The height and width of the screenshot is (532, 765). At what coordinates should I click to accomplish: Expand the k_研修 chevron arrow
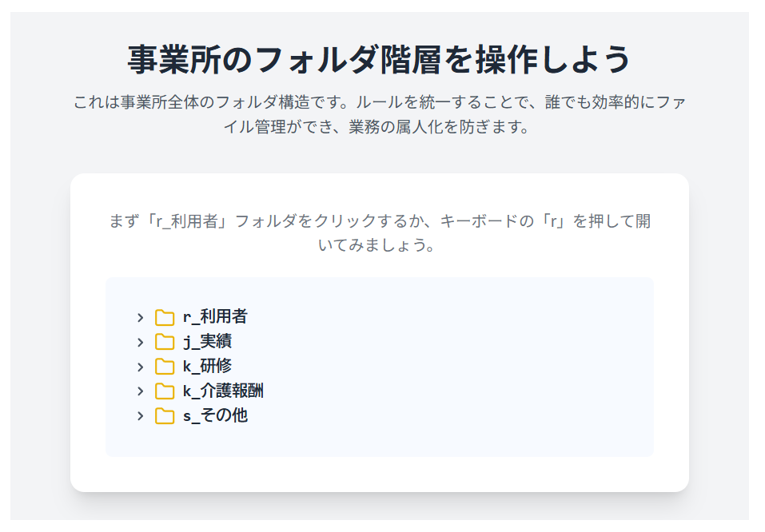pos(141,367)
